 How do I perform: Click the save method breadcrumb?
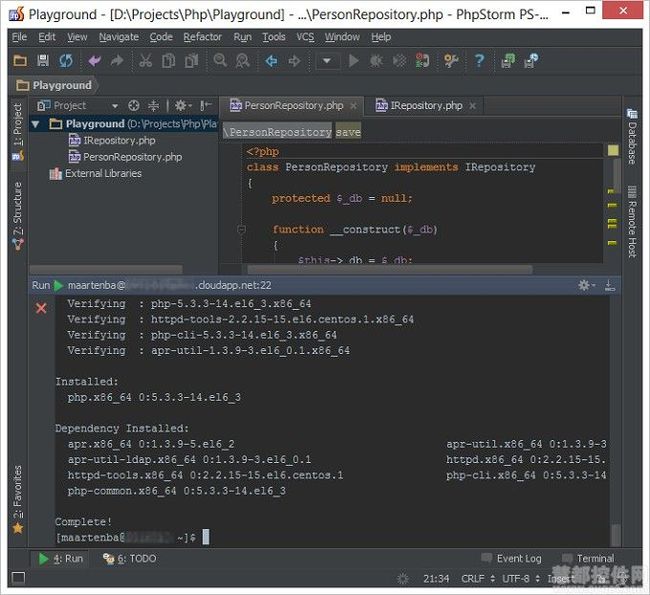pos(348,132)
